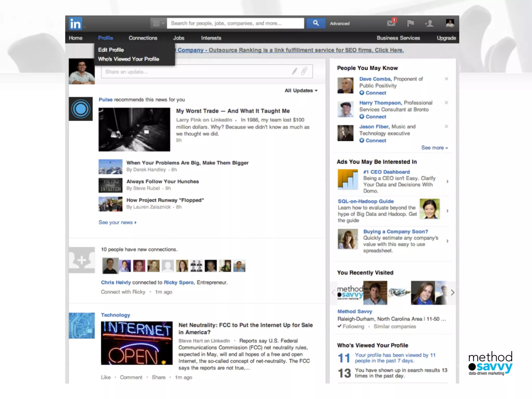
Task: Dismiss Harry Thompson suggestion
Action: tap(446, 103)
